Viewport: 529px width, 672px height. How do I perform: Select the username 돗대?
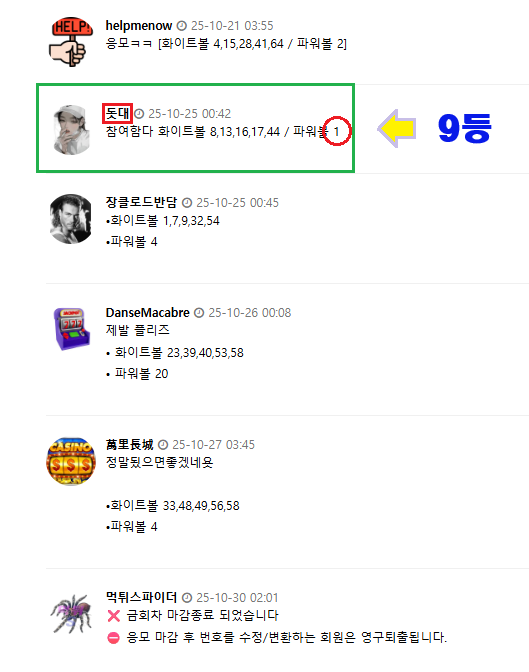point(117,114)
